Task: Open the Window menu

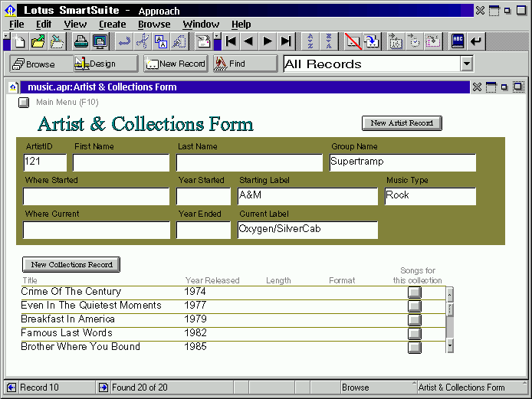Action: 201,25
